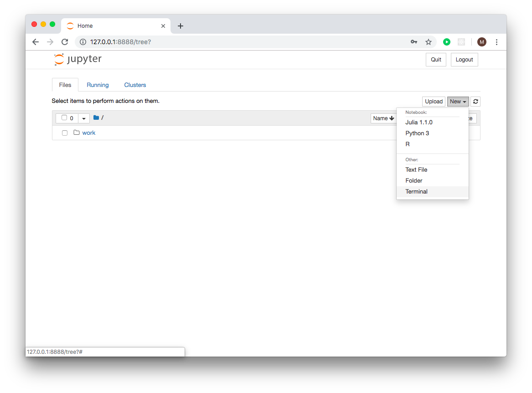Image resolution: width=532 pixels, height=393 pixels.
Task: Switch to the Running tab
Action: (x=98, y=85)
